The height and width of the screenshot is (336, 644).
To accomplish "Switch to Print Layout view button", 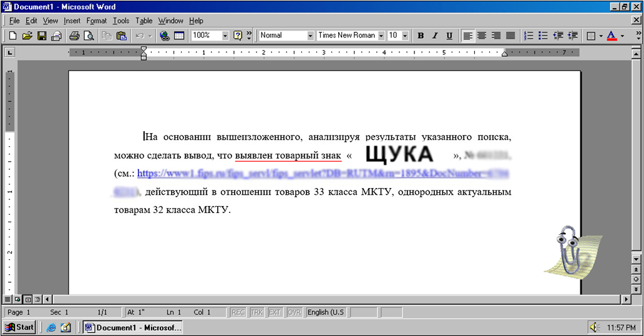I will 27,299.
